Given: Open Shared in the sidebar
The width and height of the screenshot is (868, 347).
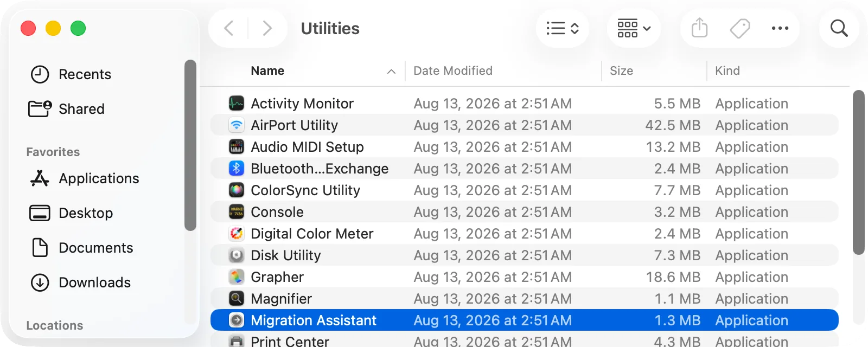Looking at the screenshot, I should (81, 109).
